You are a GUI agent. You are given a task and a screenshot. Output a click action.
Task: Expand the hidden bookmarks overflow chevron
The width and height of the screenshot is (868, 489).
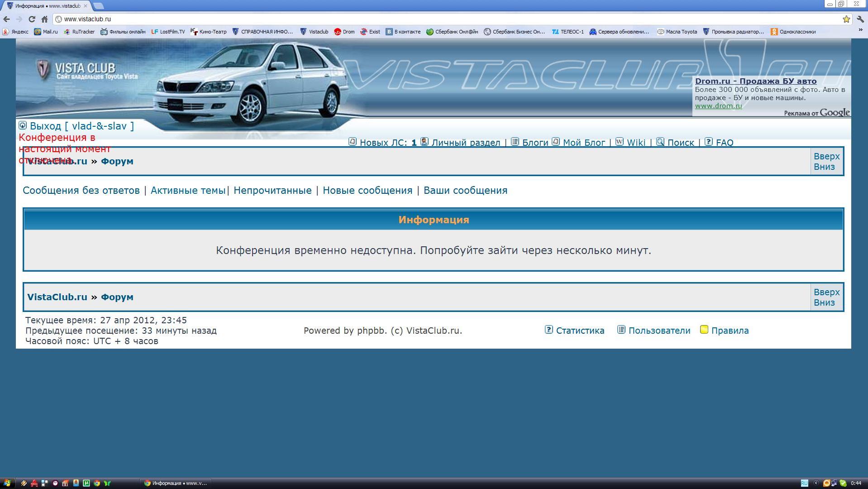860,30
